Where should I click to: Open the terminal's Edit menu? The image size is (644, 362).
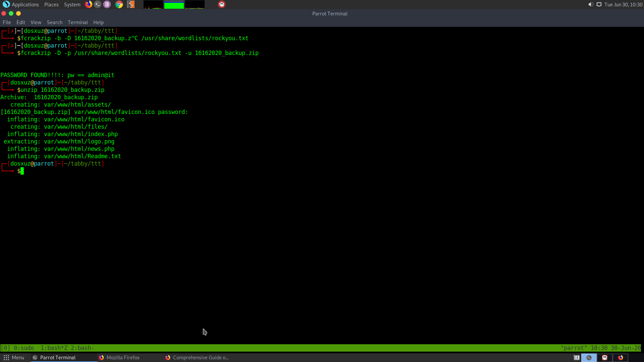(x=21, y=22)
